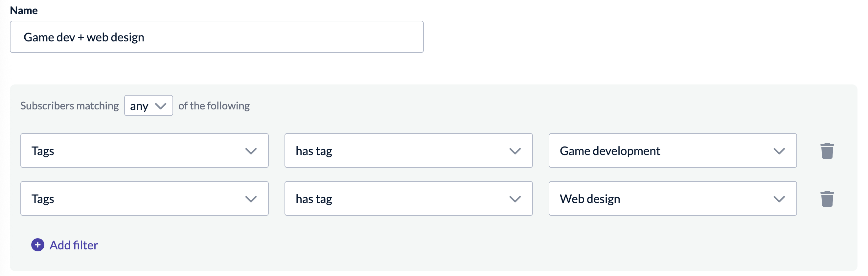Click the Name label above the field
The width and height of the screenshot is (868, 276).
pos(24,11)
